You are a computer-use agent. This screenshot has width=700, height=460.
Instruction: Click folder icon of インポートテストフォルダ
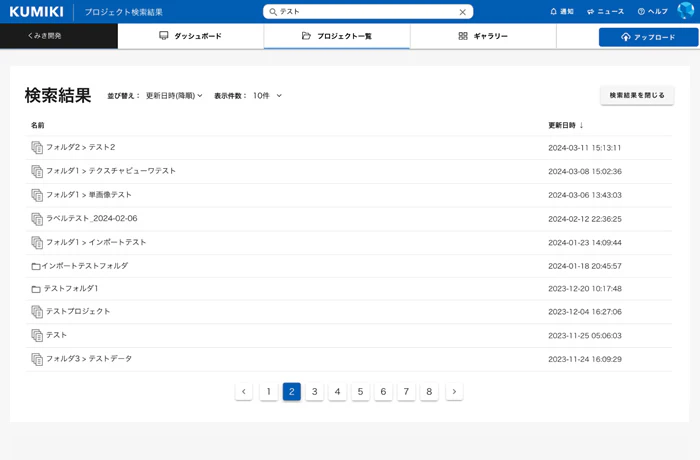[x=36, y=266]
